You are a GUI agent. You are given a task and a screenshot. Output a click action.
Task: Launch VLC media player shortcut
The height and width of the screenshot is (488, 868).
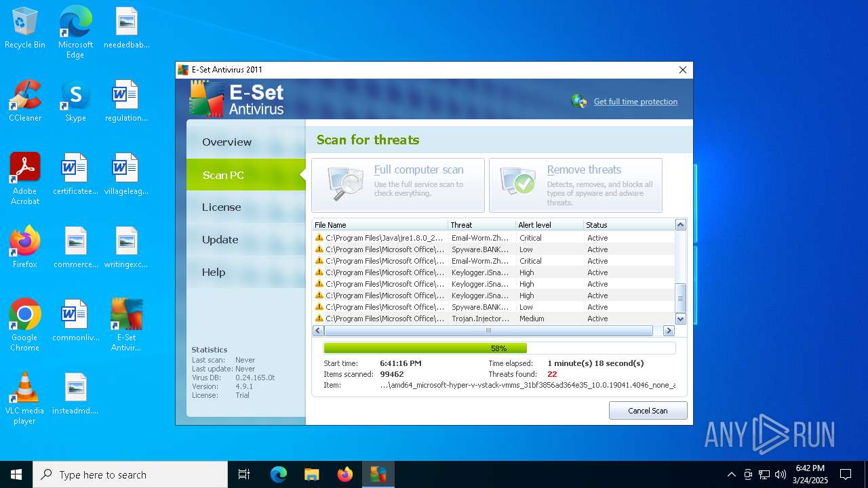25,399
